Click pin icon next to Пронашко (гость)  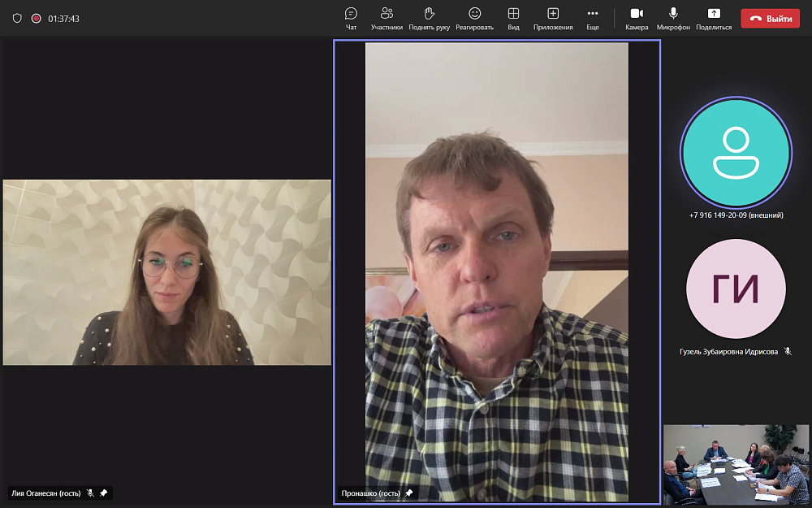coord(409,493)
